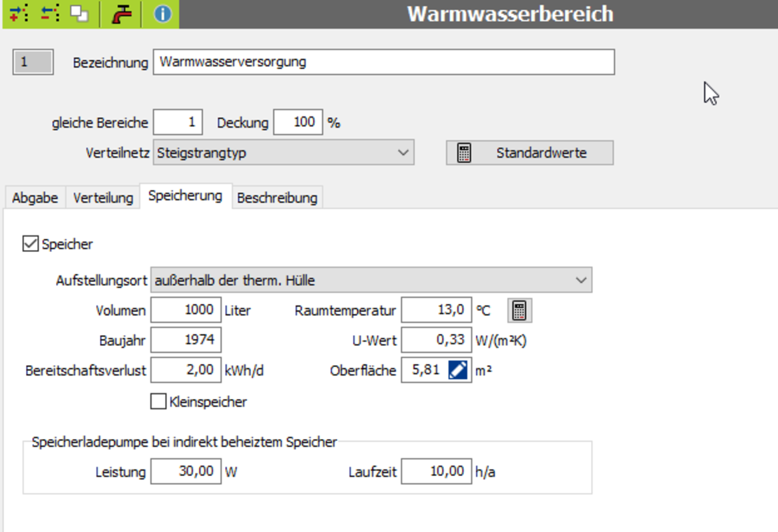The height and width of the screenshot is (532, 778).
Task: Click the pencil edit icon for Oberfläche
Action: point(458,370)
